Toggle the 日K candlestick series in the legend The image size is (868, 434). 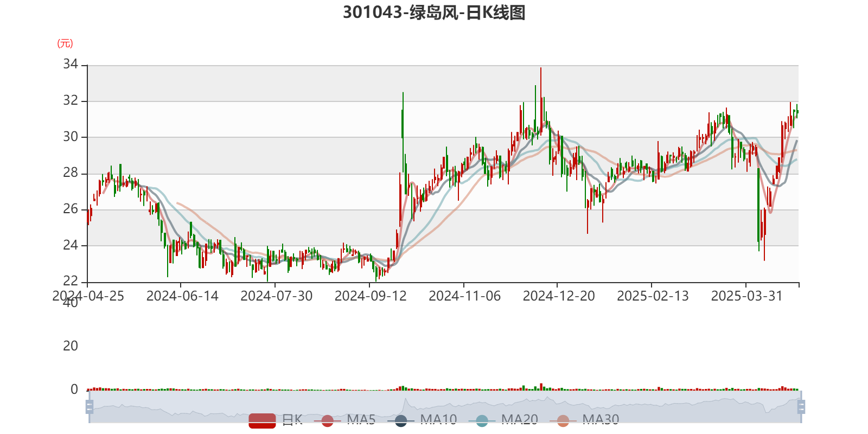coord(276,420)
